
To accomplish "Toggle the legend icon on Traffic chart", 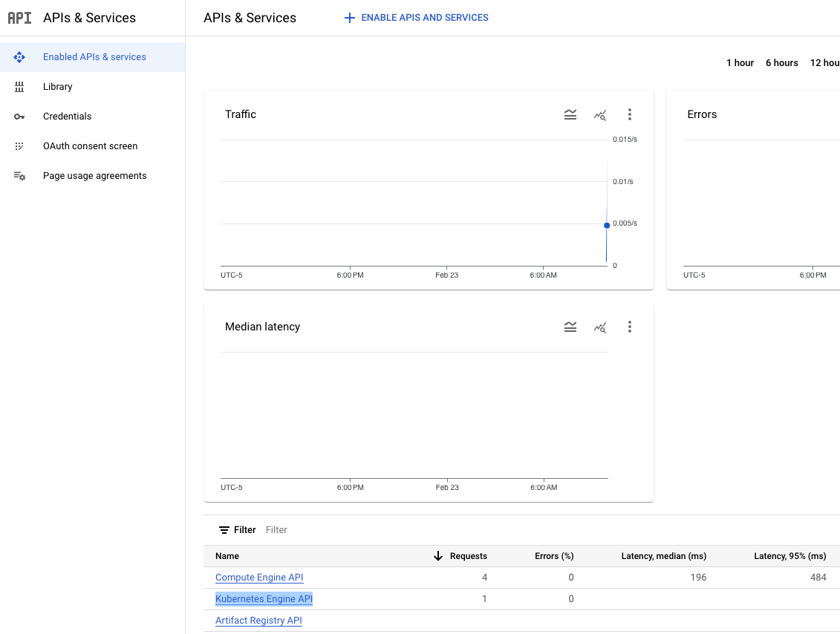I will 570,114.
